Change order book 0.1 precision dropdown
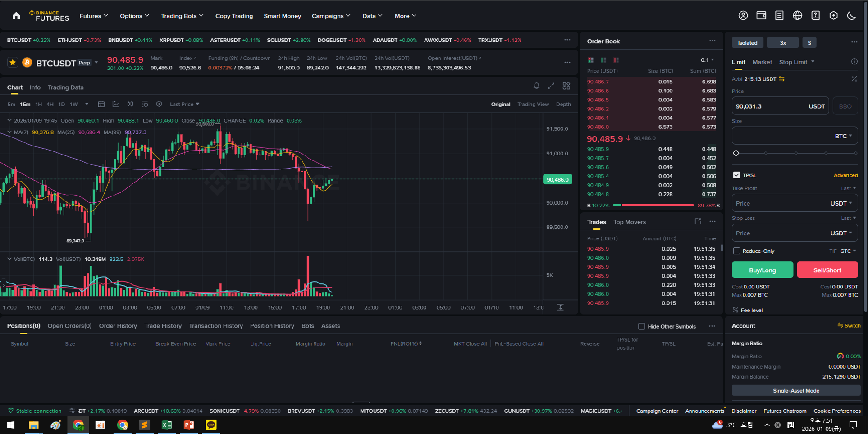868x434 pixels. click(x=707, y=60)
